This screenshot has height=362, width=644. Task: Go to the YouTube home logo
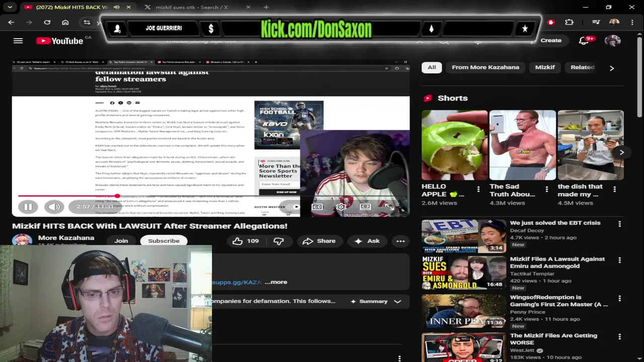coord(59,41)
